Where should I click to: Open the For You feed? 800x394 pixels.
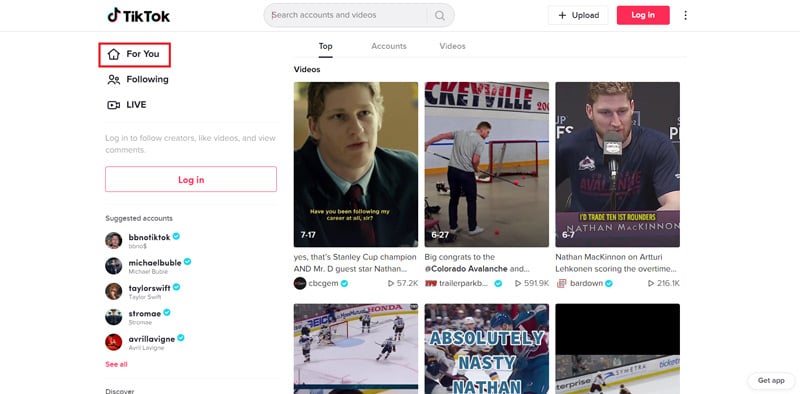134,55
